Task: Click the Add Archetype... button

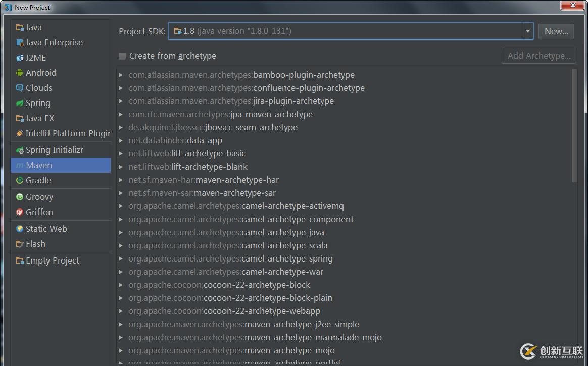Action: 539,56
